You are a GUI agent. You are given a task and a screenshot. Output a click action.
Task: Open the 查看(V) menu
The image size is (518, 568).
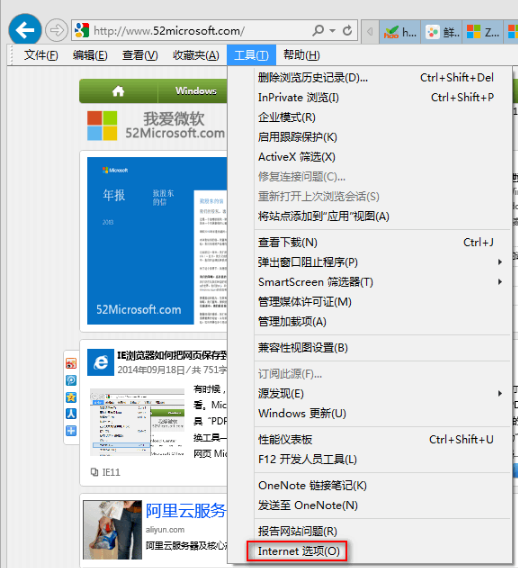tap(140, 55)
